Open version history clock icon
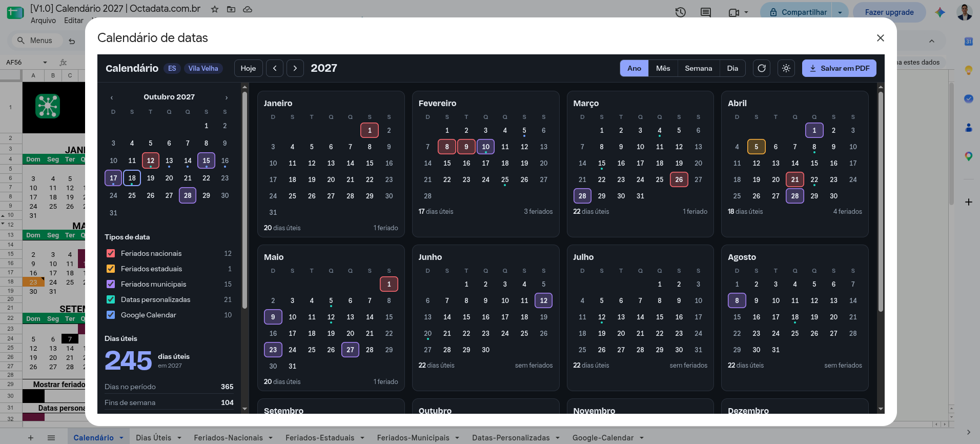The width and height of the screenshot is (980, 444). (681, 12)
